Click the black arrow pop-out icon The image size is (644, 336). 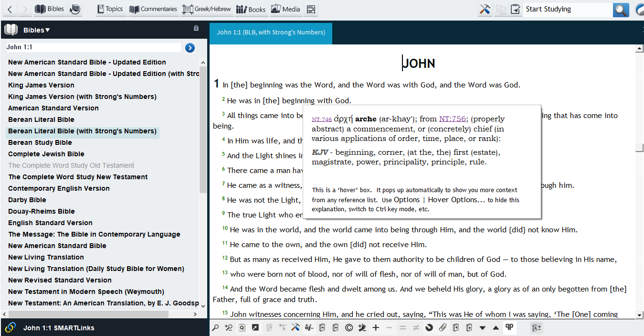pyautogui.click(x=255, y=328)
